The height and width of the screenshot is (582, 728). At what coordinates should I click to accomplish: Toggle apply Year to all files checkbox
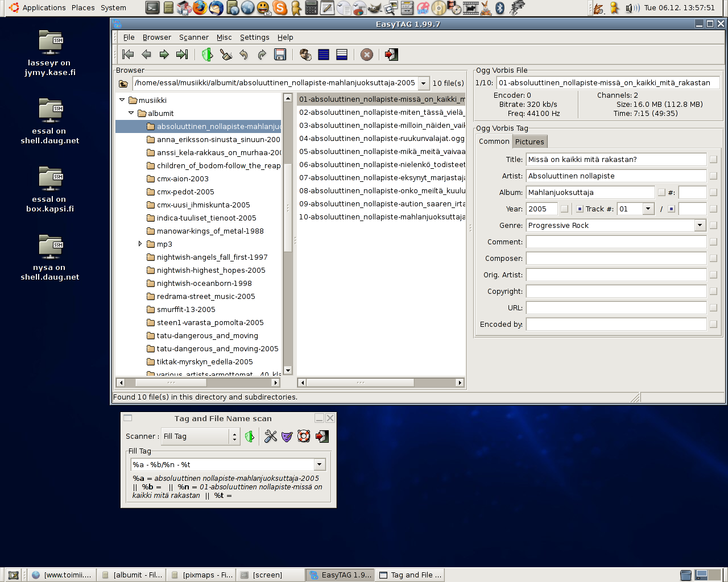564,209
